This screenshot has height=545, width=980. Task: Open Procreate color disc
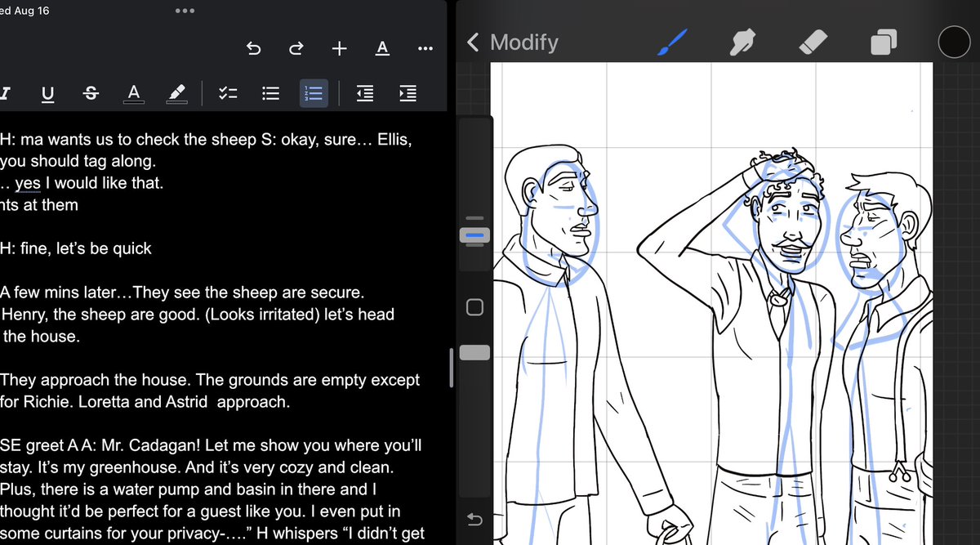[954, 42]
